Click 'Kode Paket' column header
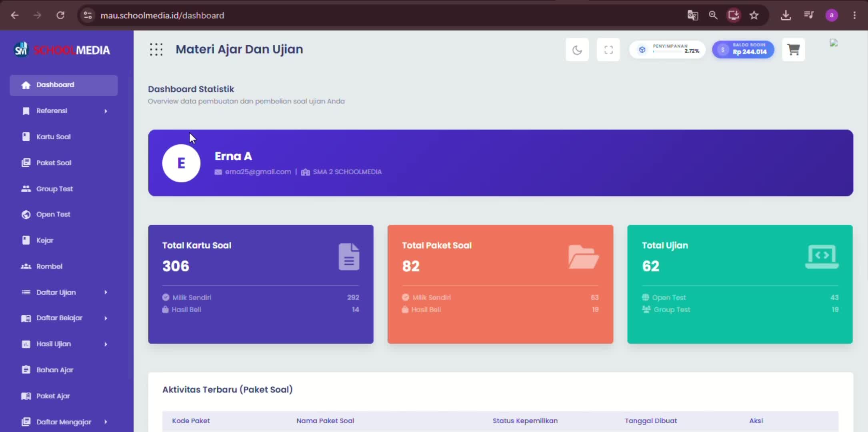The image size is (868, 432). [191, 421]
